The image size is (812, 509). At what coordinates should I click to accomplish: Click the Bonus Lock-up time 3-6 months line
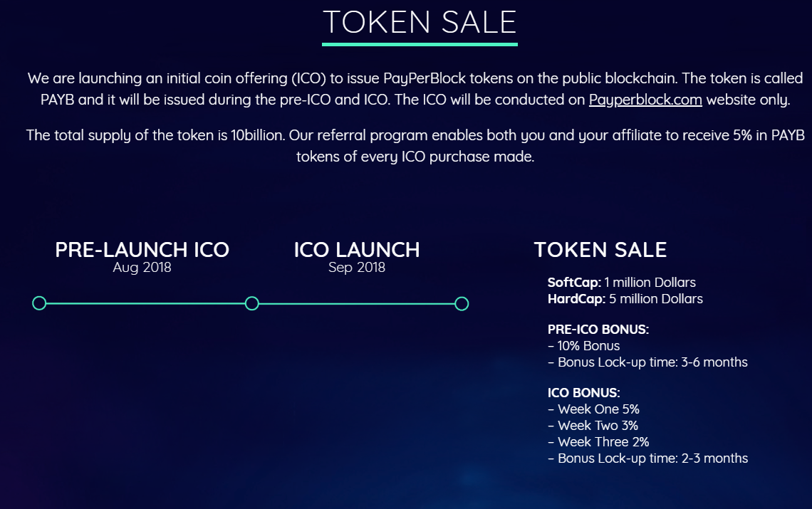coord(647,362)
